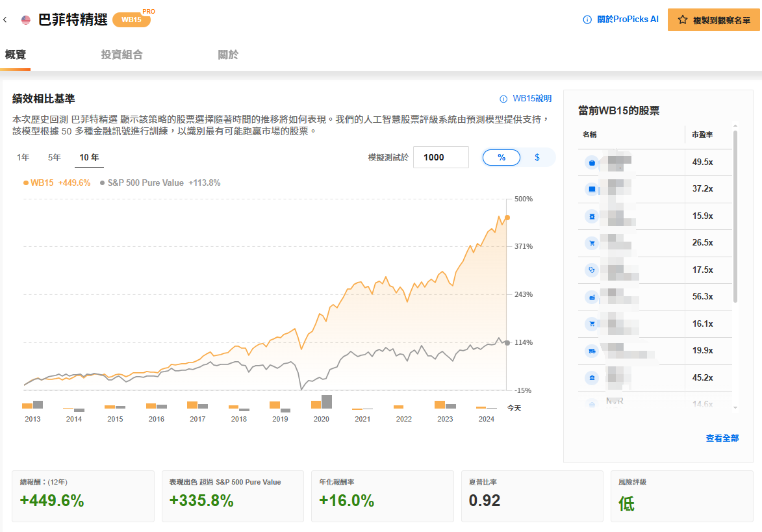Screen dimensions: 762x532
Task: Click the 年化報酬率 +16.0% card
Action: (x=383, y=496)
